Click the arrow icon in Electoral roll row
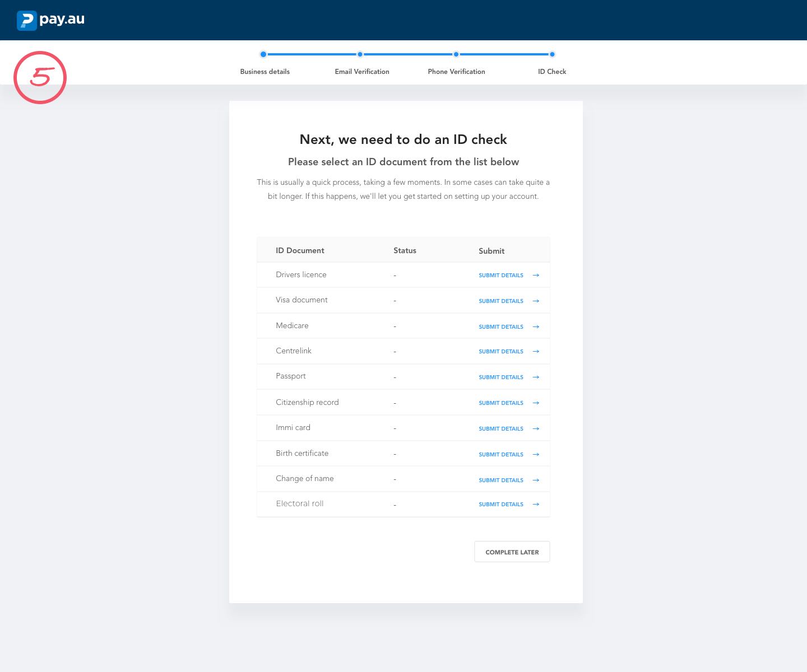Image resolution: width=807 pixels, height=672 pixels. coord(536,505)
